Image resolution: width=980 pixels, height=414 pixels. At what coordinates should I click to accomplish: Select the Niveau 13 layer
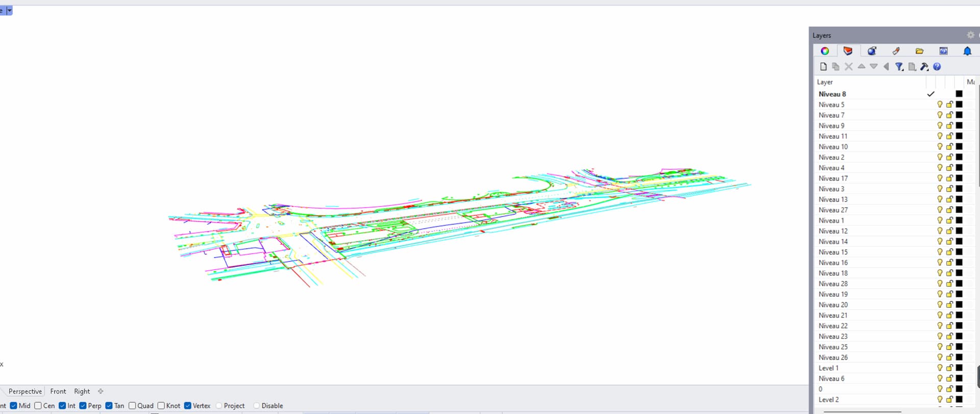tap(833, 199)
